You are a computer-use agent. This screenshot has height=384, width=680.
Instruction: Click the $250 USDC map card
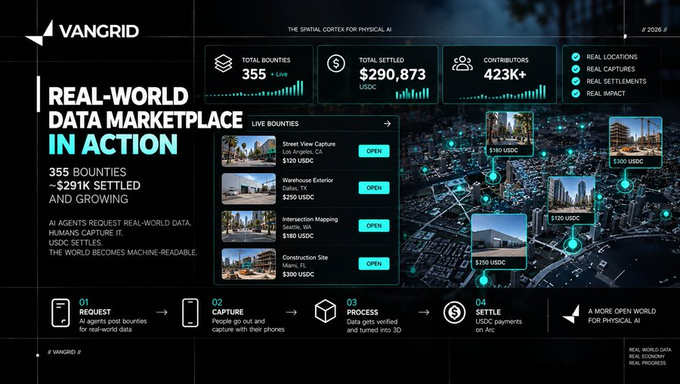499,241
